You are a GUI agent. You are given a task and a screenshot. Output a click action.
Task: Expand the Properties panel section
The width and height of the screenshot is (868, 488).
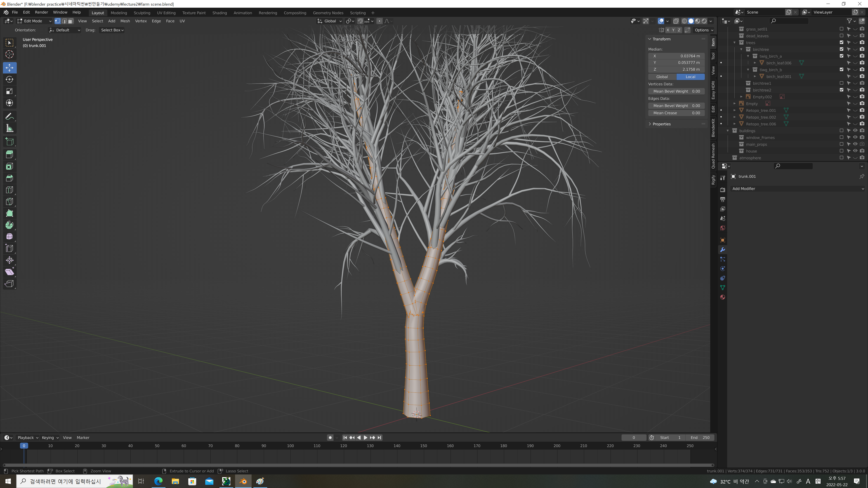tap(661, 124)
